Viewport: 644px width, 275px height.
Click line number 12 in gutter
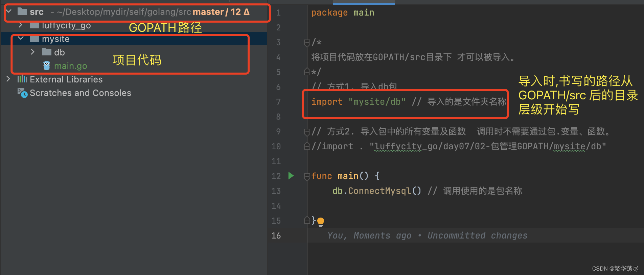pos(276,176)
